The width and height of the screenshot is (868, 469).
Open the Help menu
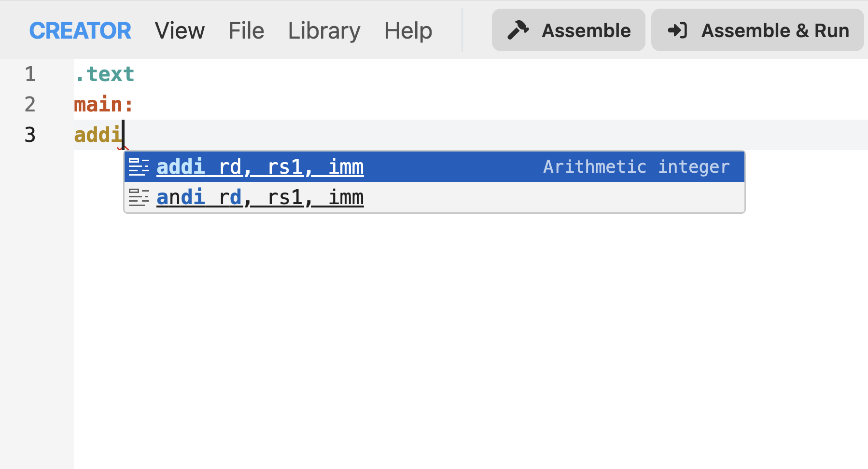[408, 30]
